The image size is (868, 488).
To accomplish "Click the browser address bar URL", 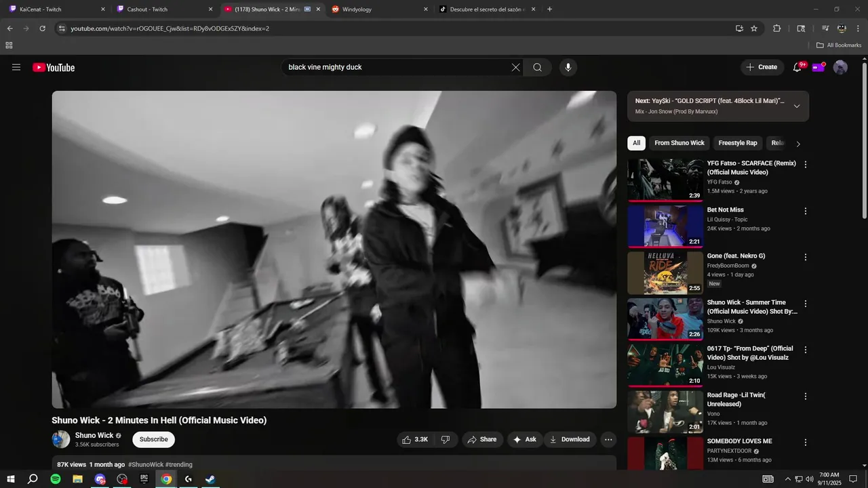I will 170,28.
